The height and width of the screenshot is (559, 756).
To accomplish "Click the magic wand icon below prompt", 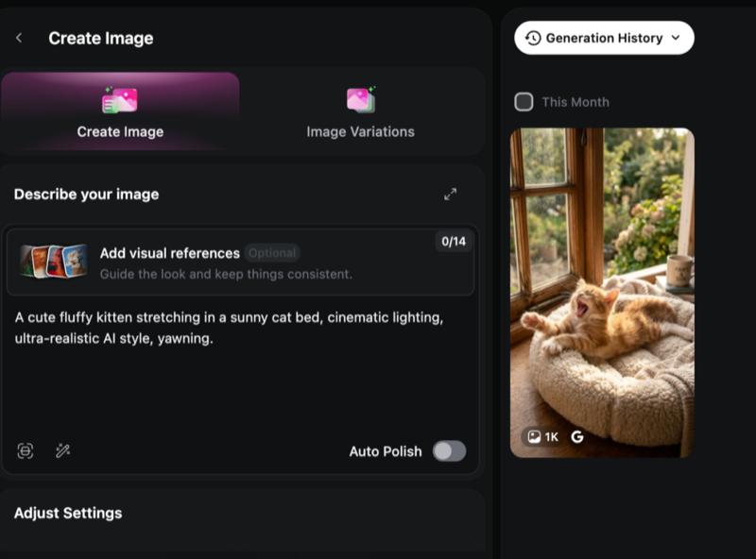I will 63,451.
